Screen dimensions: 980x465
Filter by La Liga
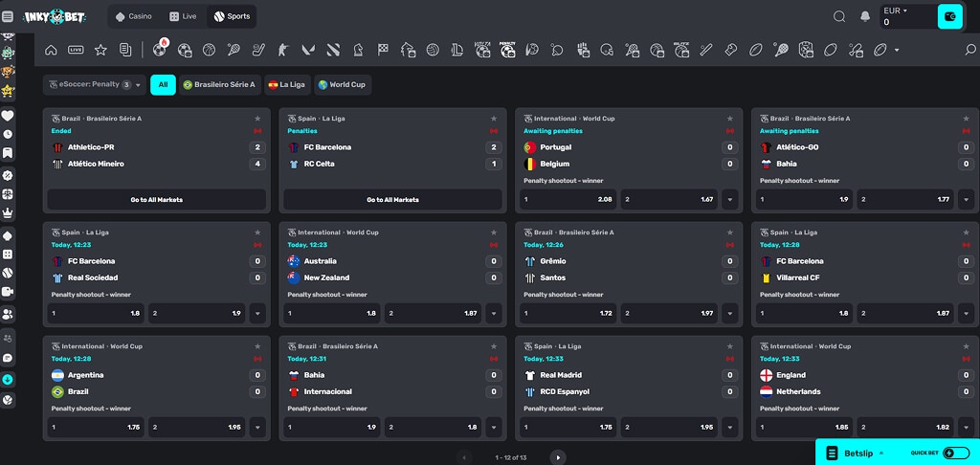287,84
